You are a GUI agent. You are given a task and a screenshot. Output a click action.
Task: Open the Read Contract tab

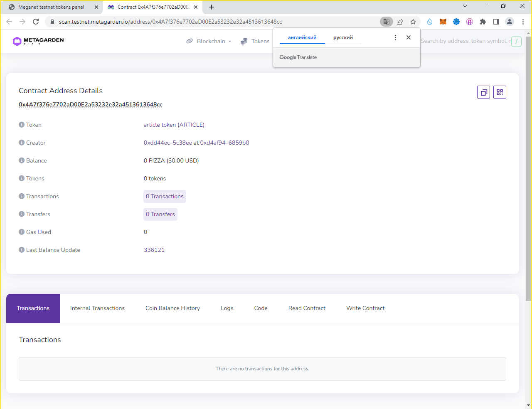(x=307, y=308)
